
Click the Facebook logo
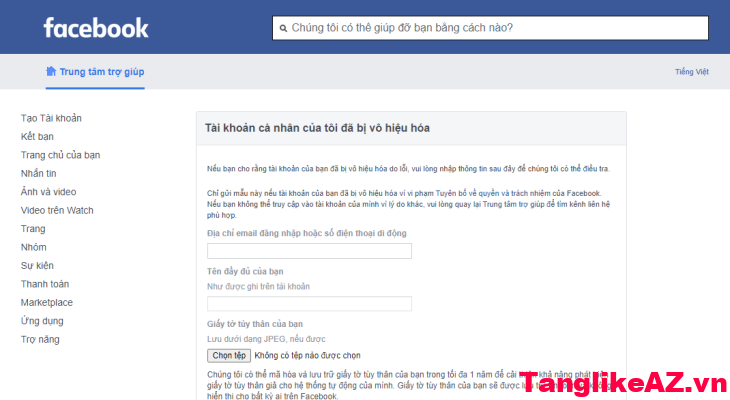point(96,27)
